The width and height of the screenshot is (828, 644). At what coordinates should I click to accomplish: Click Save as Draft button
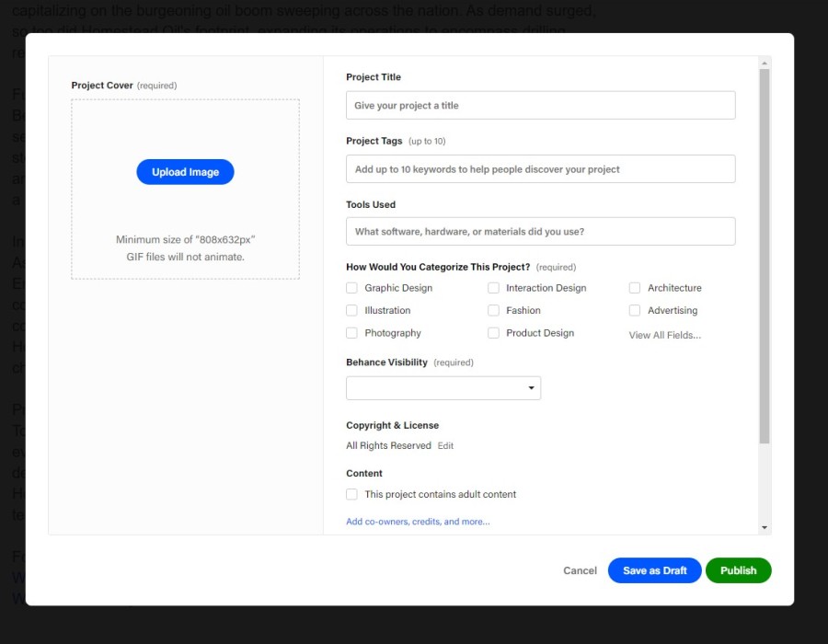click(x=654, y=570)
